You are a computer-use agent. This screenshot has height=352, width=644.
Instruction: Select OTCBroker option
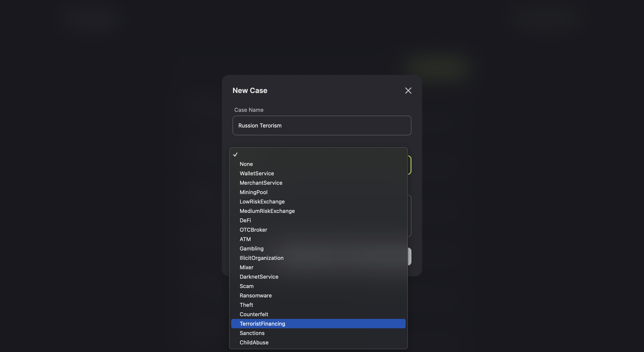(253, 229)
